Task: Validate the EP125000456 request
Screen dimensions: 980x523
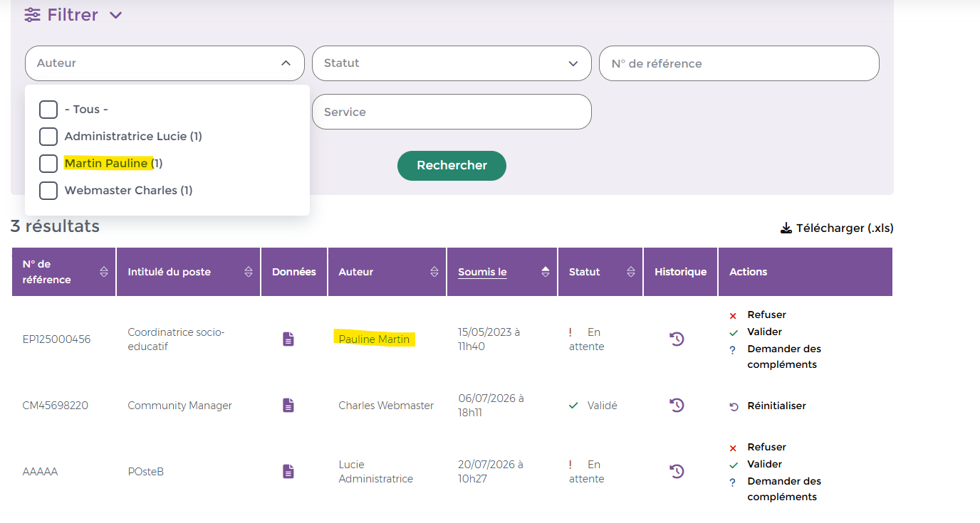Action: 764,332
